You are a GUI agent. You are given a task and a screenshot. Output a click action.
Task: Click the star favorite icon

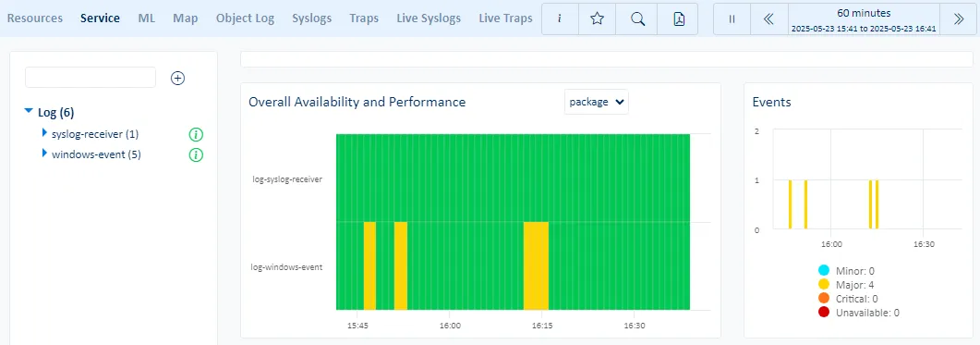(x=597, y=18)
